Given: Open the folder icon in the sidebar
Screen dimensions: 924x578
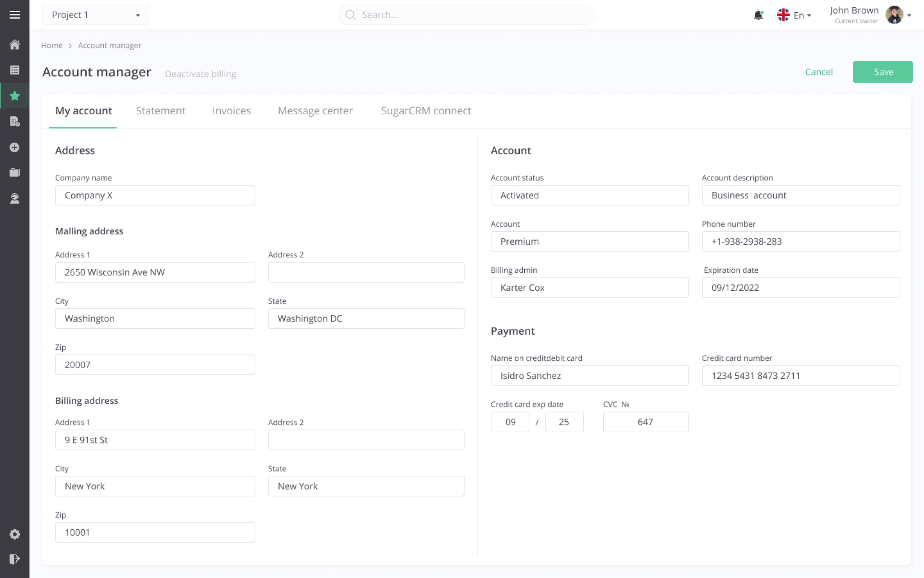Looking at the screenshot, I should pos(15,172).
